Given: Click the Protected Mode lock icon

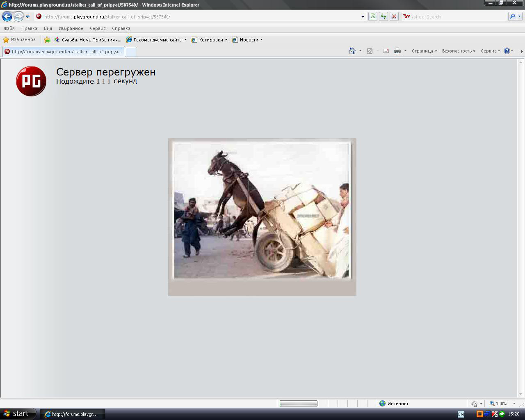Looking at the screenshot, I should [474, 404].
